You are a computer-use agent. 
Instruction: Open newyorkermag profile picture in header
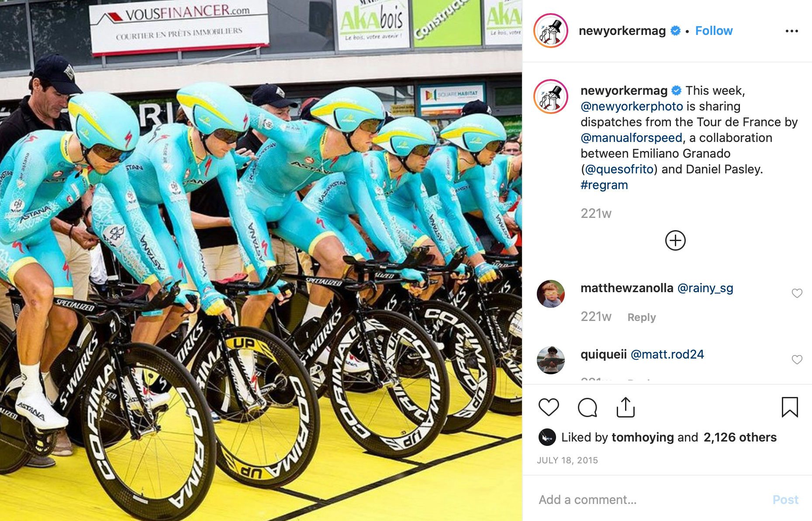coord(551,31)
